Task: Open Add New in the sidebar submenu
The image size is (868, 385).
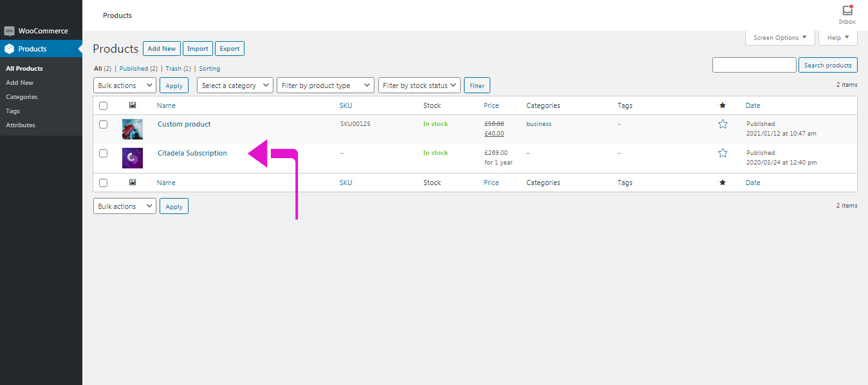Action: 19,83
